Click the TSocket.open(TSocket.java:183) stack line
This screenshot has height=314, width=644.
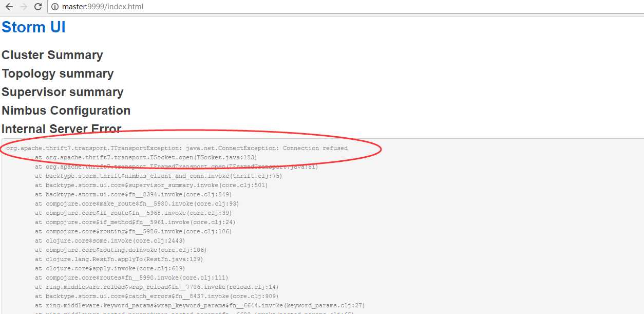[146, 157]
